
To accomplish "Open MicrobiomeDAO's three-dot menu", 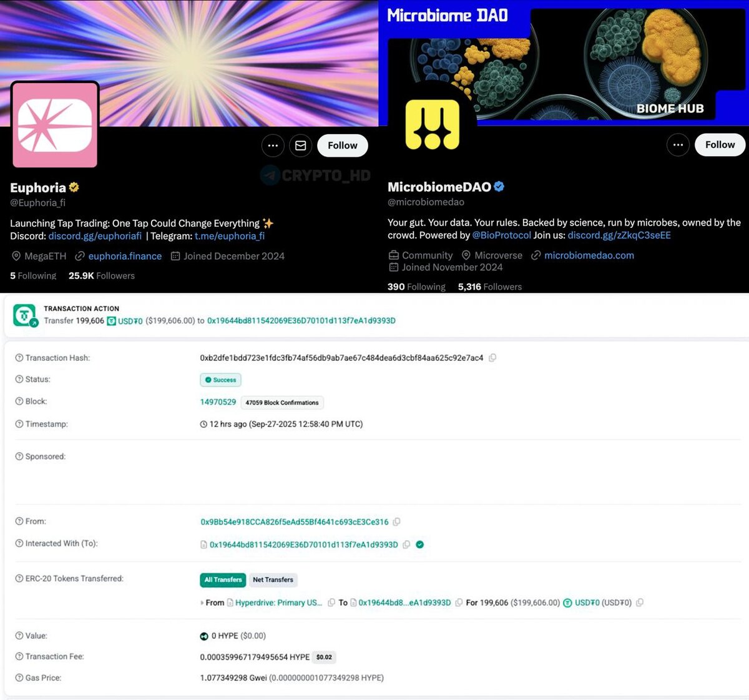I will 678,145.
